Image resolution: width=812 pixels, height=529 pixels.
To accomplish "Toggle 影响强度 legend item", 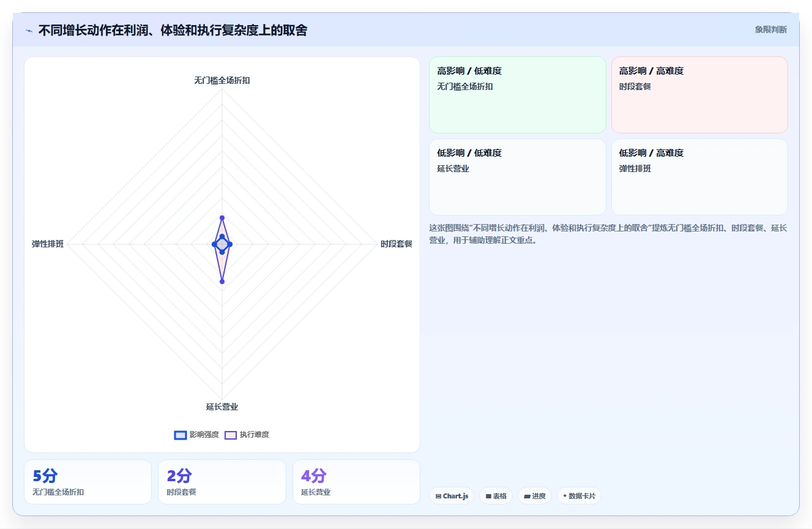I will click(196, 435).
